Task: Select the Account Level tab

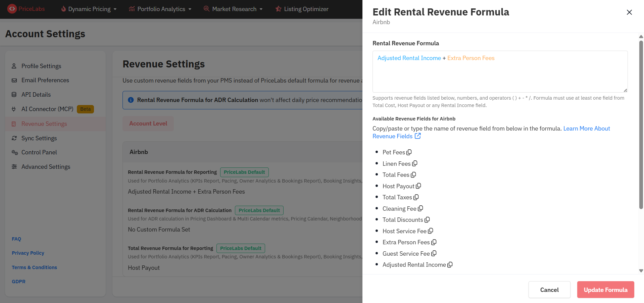Action: click(x=148, y=123)
